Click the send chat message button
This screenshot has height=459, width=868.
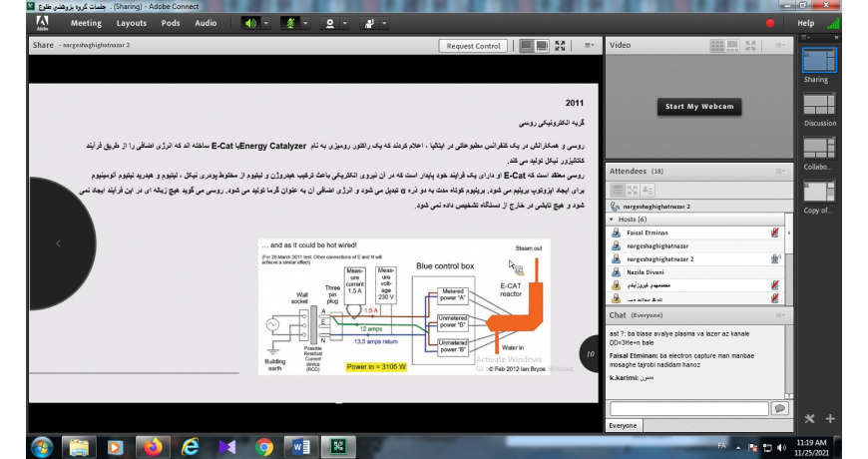pyautogui.click(x=780, y=409)
